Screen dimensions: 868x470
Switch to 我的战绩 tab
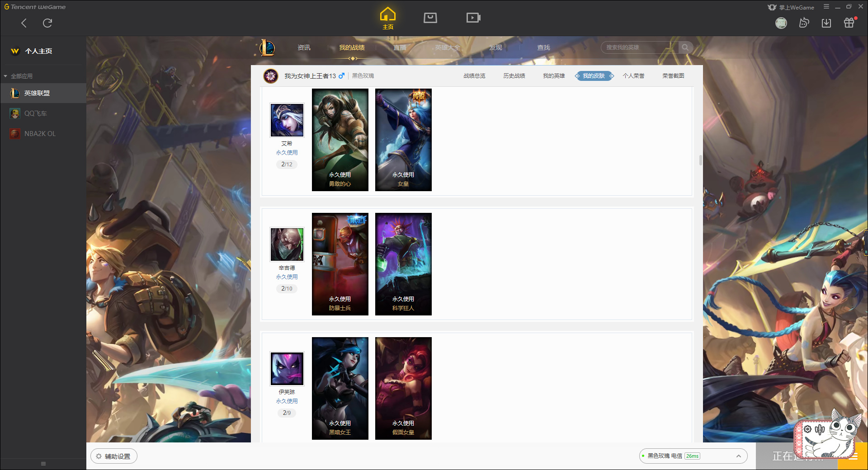click(352, 47)
